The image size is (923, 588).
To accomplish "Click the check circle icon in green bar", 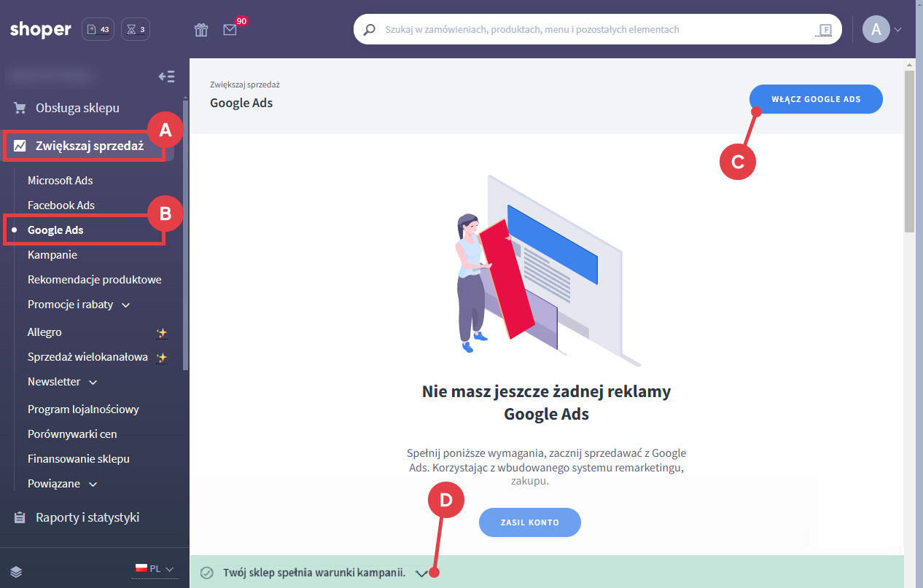I will coord(206,573).
